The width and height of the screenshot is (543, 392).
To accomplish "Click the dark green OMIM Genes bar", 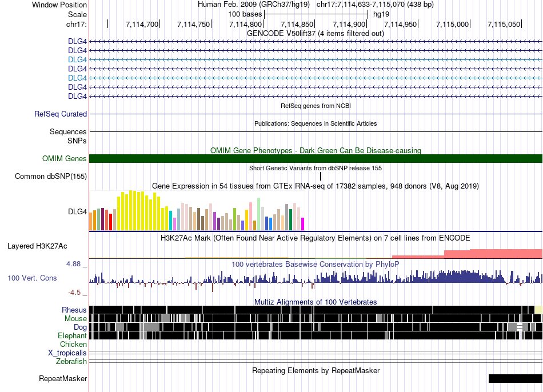I will (316, 159).
